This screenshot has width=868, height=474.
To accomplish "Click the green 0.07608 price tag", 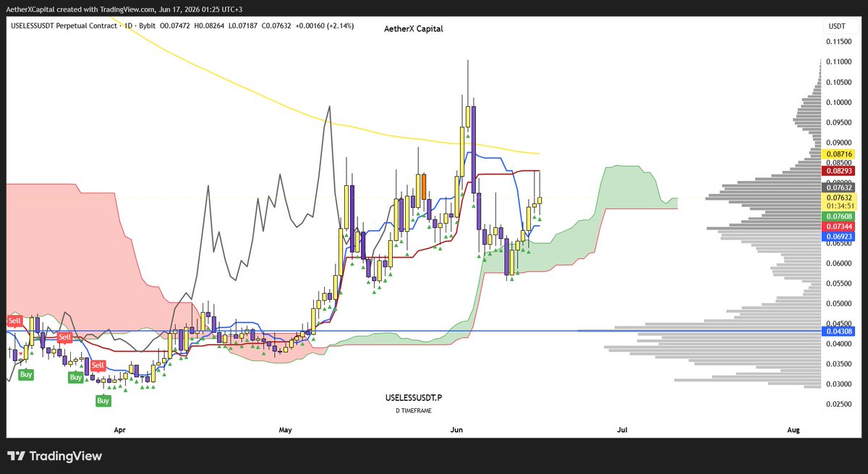I will click(x=840, y=216).
